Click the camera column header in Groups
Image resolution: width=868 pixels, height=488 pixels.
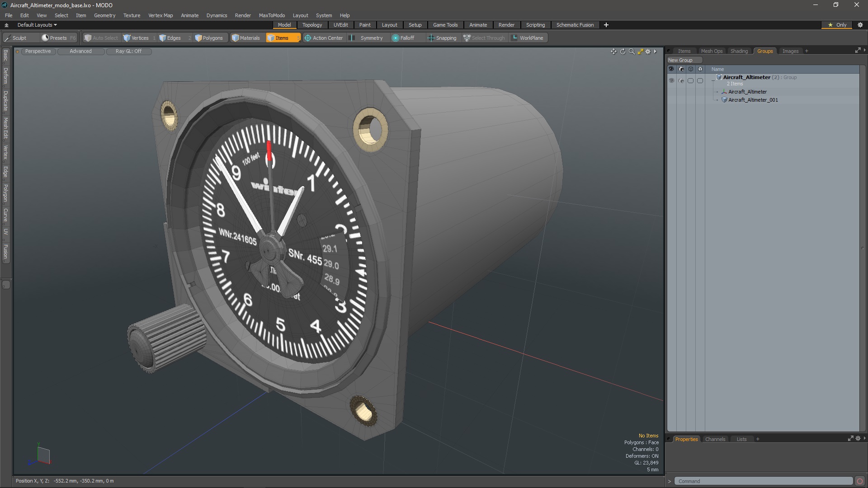tap(681, 69)
